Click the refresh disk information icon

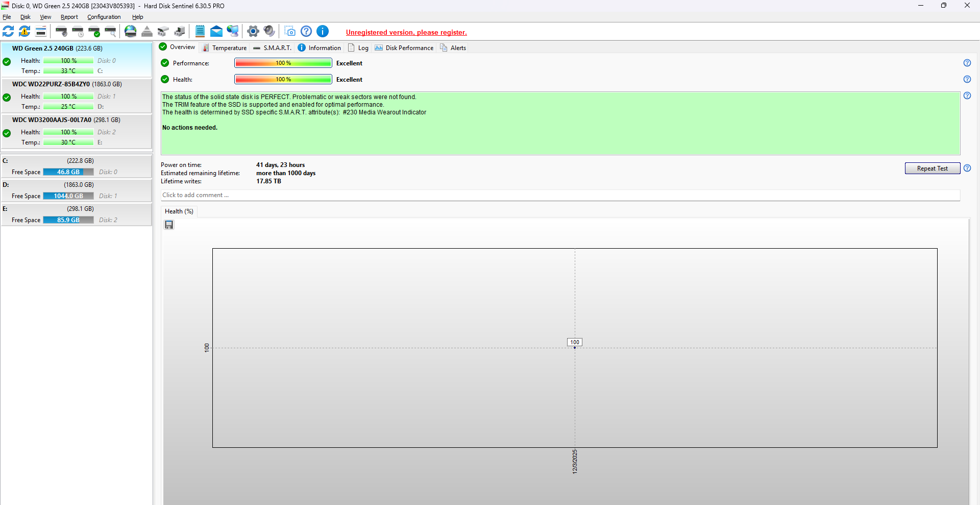pyautogui.click(x=9, y=32)
